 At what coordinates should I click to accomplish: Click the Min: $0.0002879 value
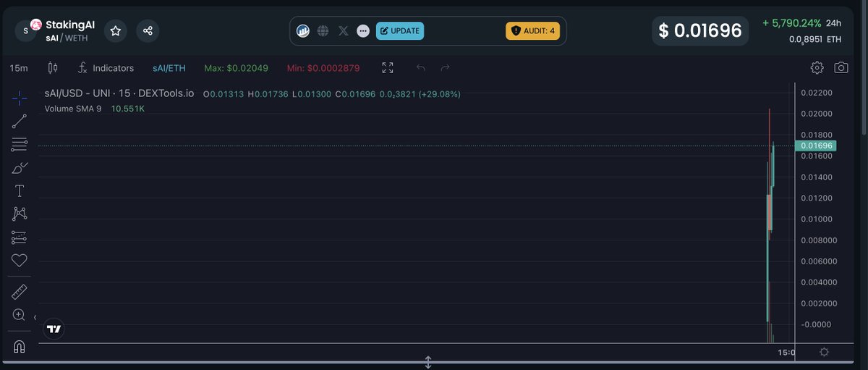323,68
